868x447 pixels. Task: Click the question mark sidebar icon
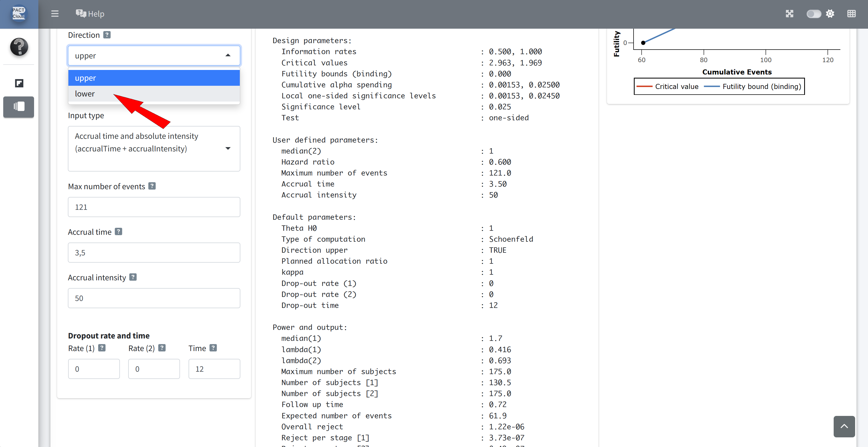[x=19, y=47]
